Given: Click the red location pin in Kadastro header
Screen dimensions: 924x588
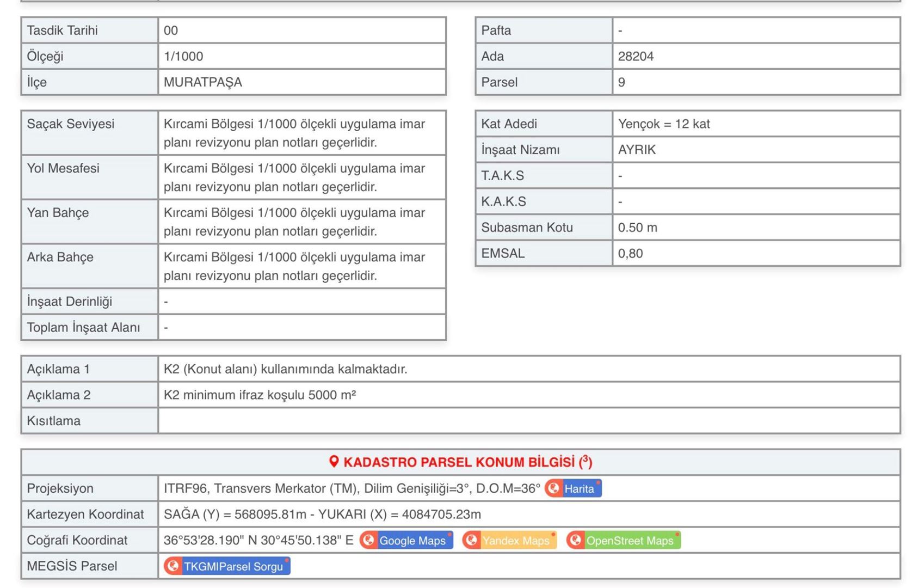Looking at the screenshot, I should click(x=334, y=462).
